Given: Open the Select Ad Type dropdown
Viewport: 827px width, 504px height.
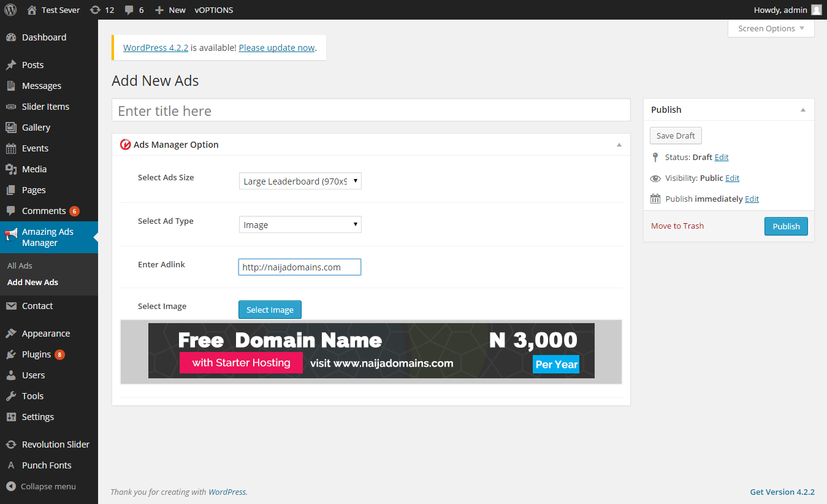Looking at the screenshot, I should 300,225.
